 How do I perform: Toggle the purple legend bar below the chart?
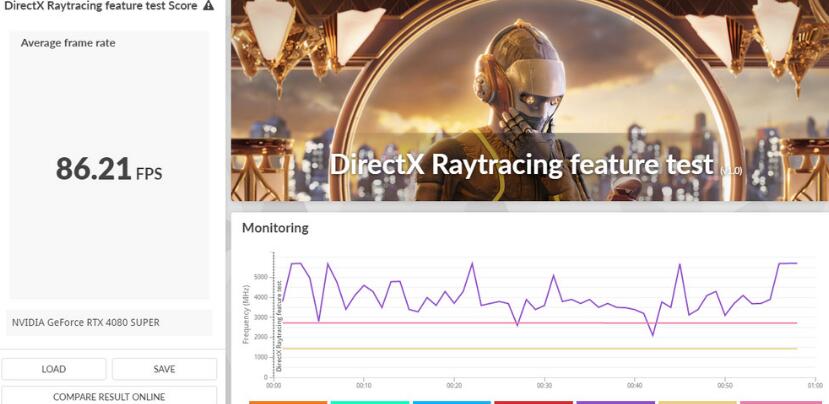tap(614, 401)
